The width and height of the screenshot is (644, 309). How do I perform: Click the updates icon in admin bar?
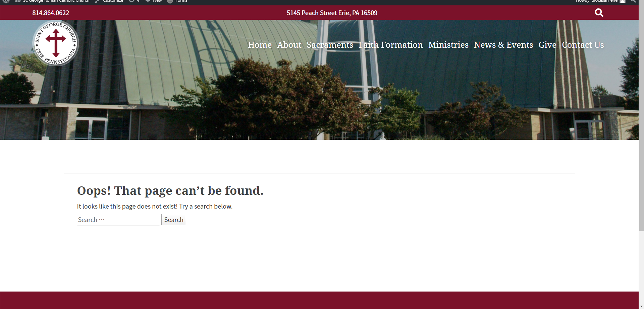pyautogui.click(x=134, y=1)
